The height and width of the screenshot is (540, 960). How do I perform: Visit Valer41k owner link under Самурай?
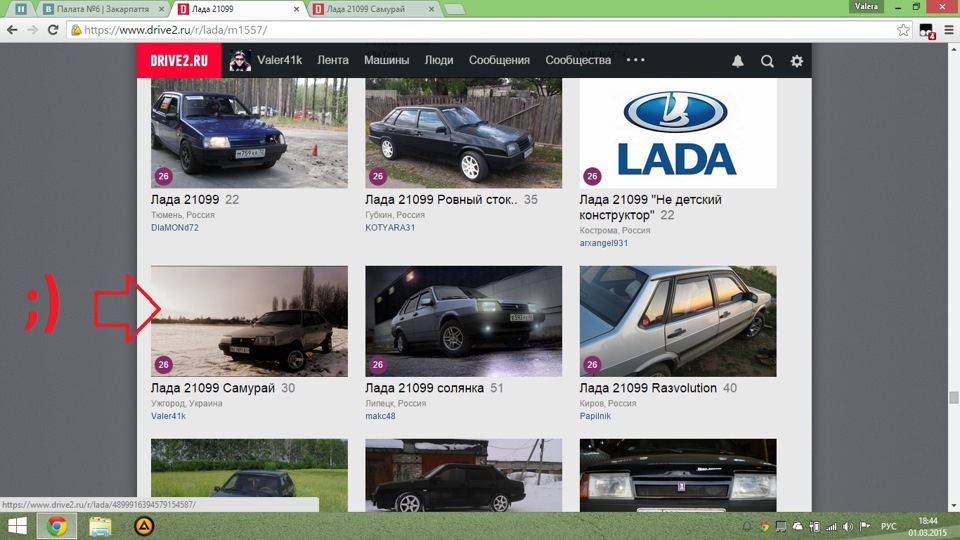click(x=168, y=416)
